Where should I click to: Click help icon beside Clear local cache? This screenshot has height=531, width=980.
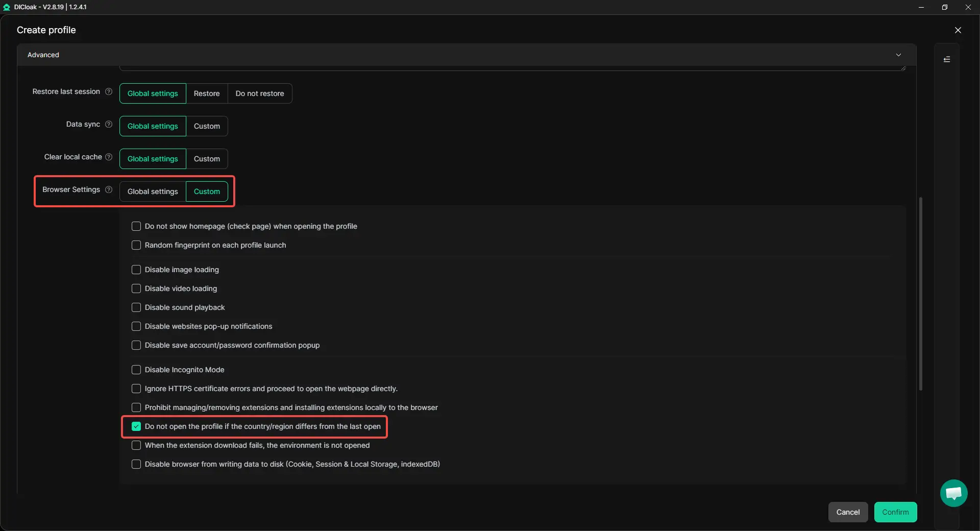coord(108,157)
